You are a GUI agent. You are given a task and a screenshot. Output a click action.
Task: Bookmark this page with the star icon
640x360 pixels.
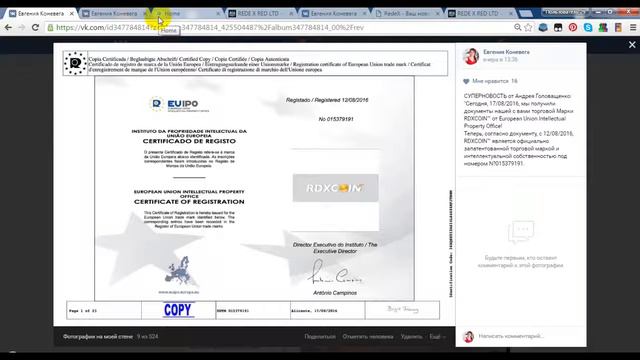click(528, 27)
